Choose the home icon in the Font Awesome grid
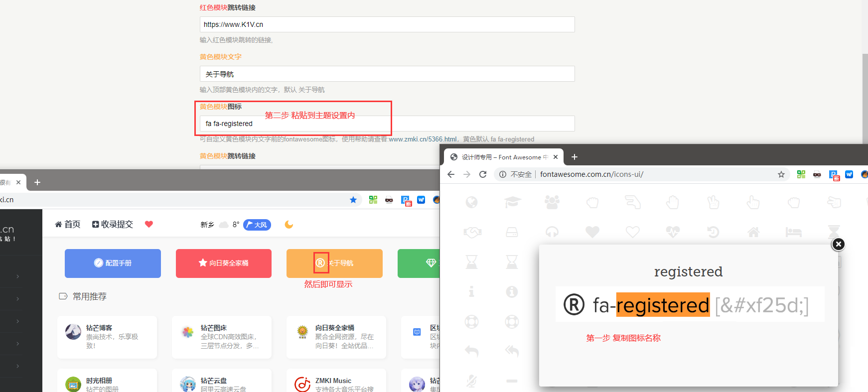 coord(753,232)
